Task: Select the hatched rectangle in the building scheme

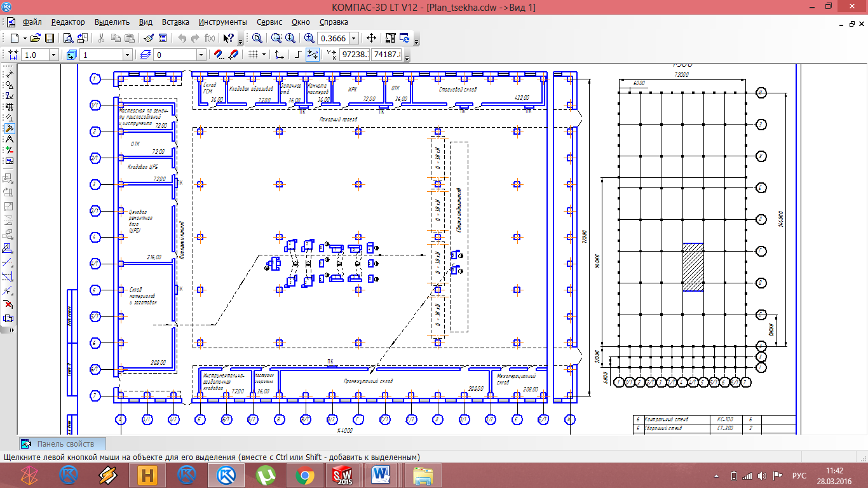Action: (x=693, y=267)
